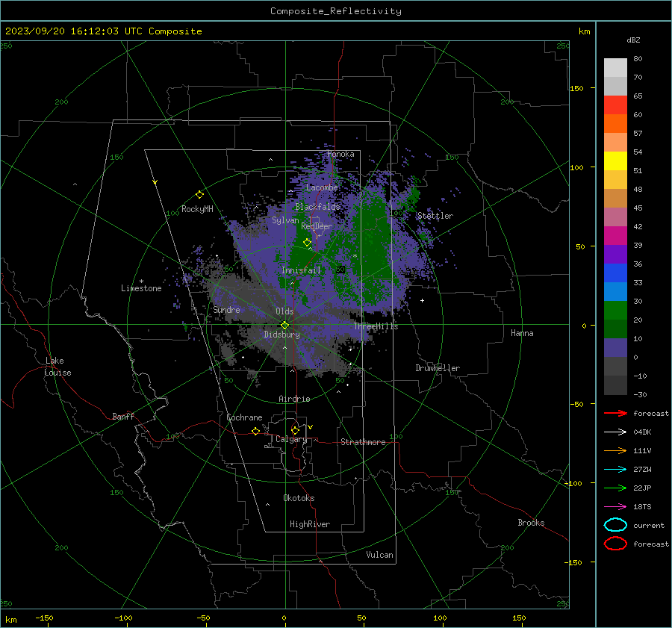This screenshot has width=672, height=628.
Task: Select the red 65 dBZ swatch
Action: pyautogui.click(x=615, y=105)
